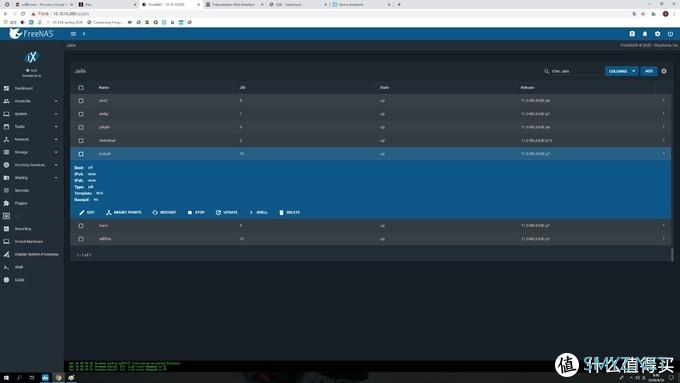Tick the select-all checkbox in table header
Image resolution: width=680 pixels, height=383 pixels.
click(x=81, y=88)
